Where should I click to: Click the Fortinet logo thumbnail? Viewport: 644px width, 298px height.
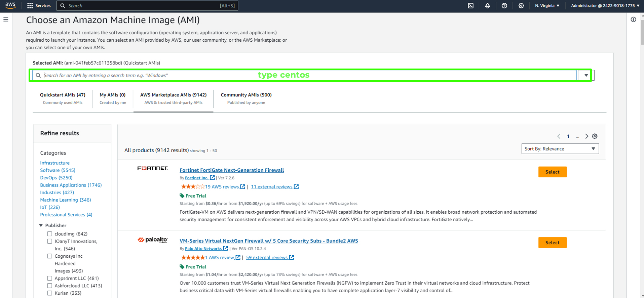(x=152, y=168)
